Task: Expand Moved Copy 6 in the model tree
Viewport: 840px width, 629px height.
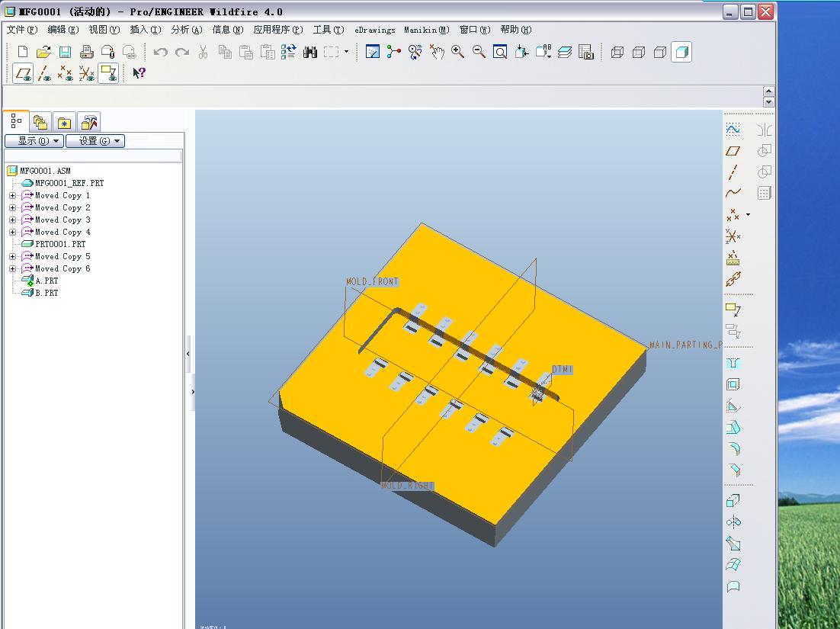Action: click(12, 269)
